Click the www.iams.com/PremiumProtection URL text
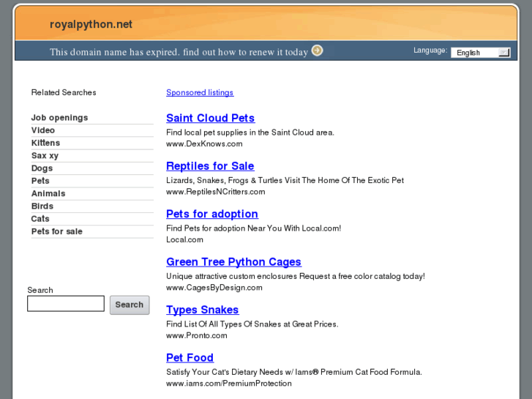Viewport: 532px width, 399px height. 228,384
